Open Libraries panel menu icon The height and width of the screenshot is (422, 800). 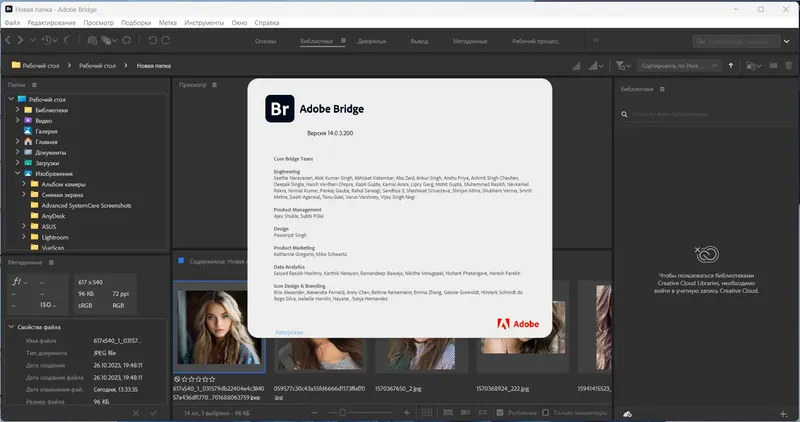662,89
